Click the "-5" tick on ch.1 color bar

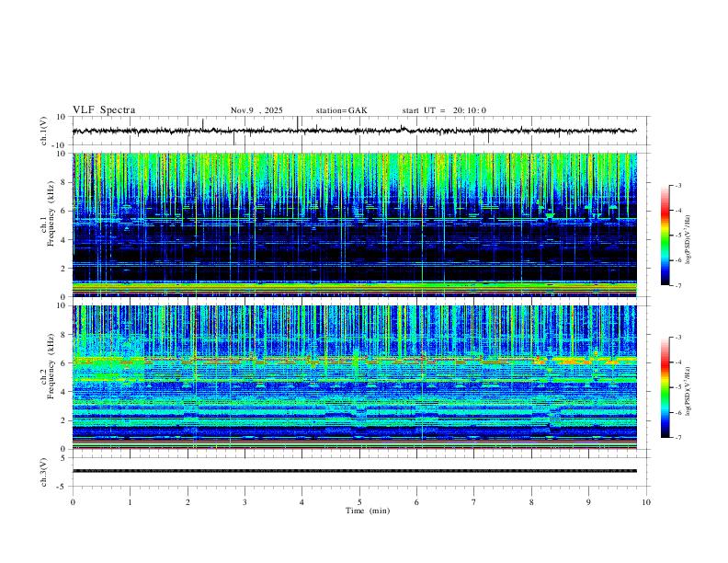tap(678, 236)
